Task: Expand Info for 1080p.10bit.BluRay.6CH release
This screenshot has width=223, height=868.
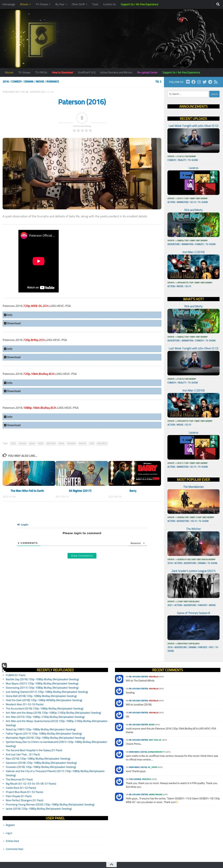Action: pyautogui.click(x=82, y=417)
